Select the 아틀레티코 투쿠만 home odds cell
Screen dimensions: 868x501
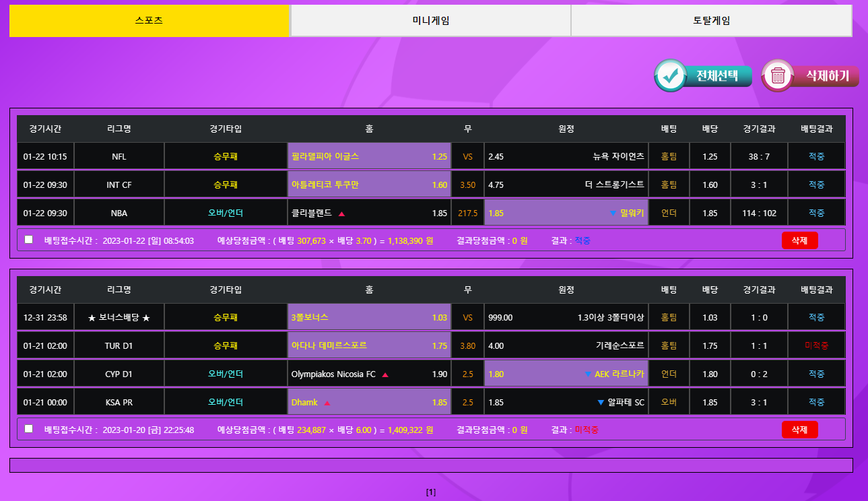pos(369,185)
